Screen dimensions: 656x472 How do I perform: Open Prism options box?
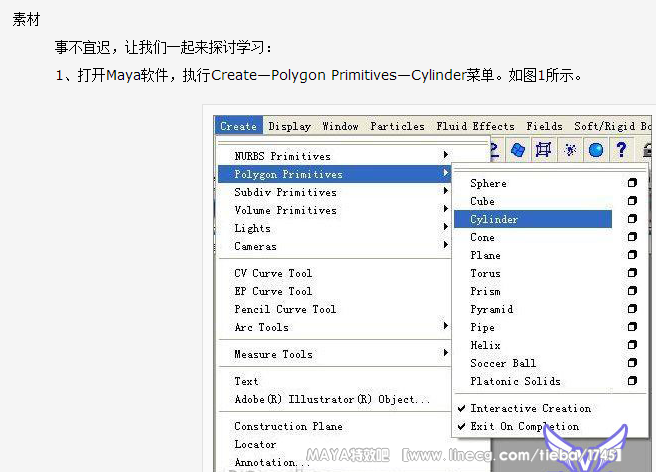click(x=632, y=290)
